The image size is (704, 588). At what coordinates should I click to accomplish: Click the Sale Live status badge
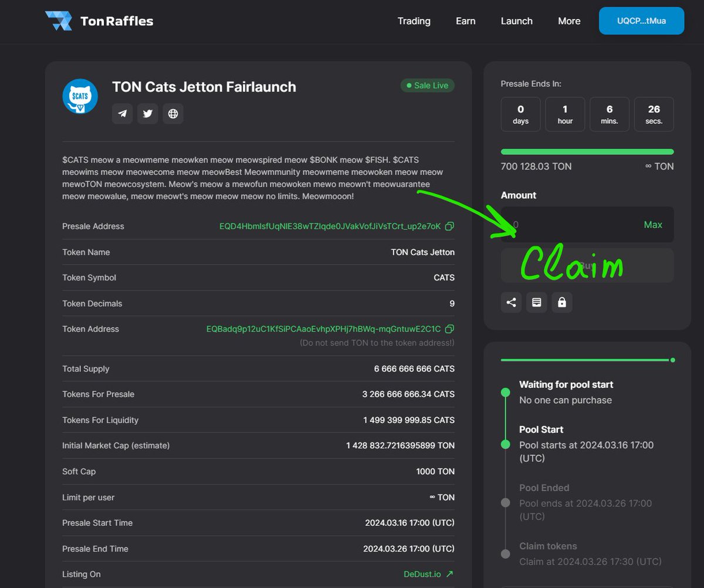tap(427, 86)
